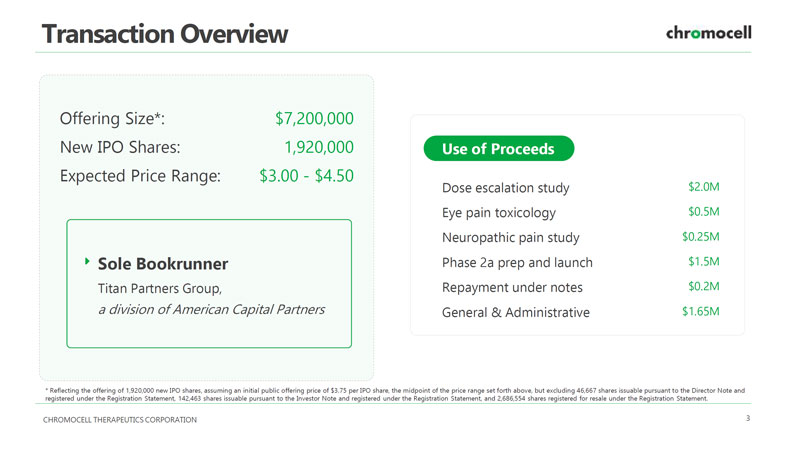The width and height of the screenshot is (800, 450).
Task: Click the New IPO Shares label
Action: click(120, 147)
